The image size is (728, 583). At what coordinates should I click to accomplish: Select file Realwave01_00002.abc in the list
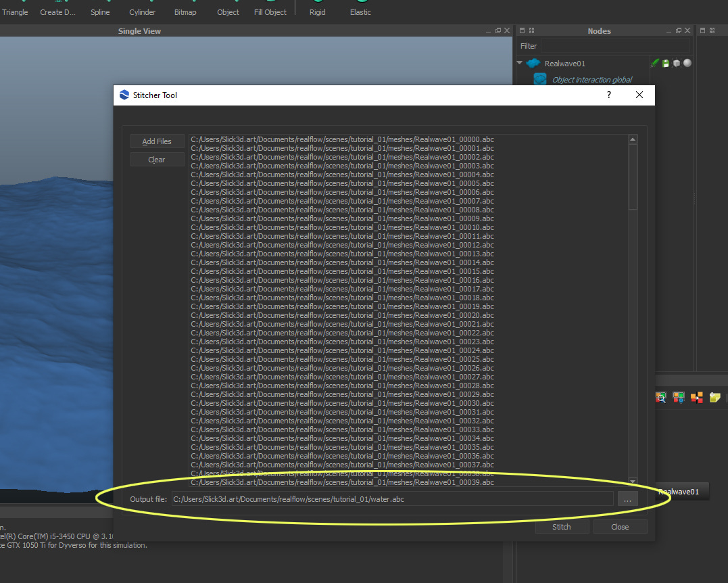[342, 157]
